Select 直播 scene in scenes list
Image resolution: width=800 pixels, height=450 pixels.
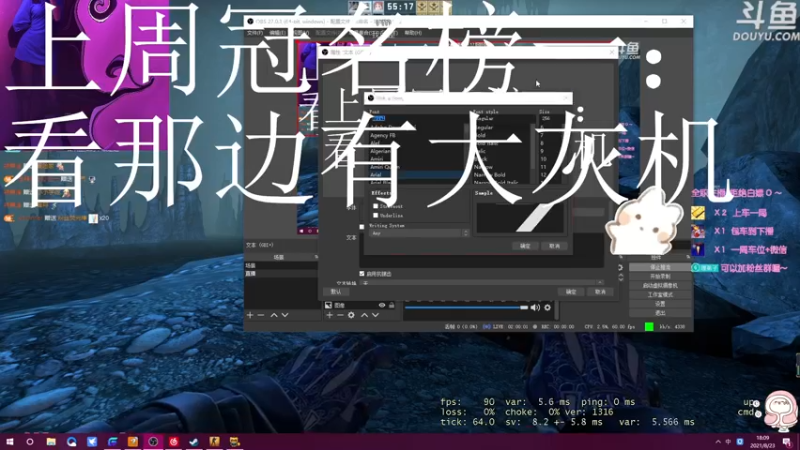pos(281,273)
